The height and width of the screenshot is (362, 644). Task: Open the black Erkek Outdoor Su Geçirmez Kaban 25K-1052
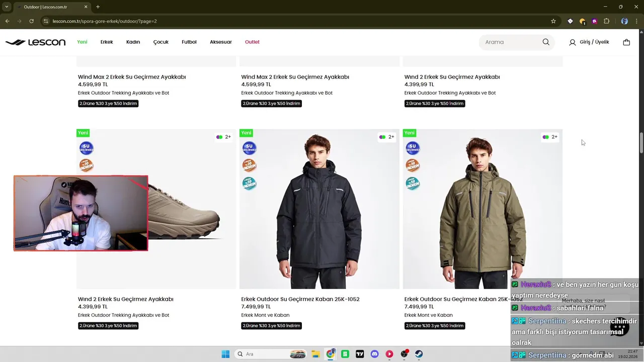(x=300, y=299)
